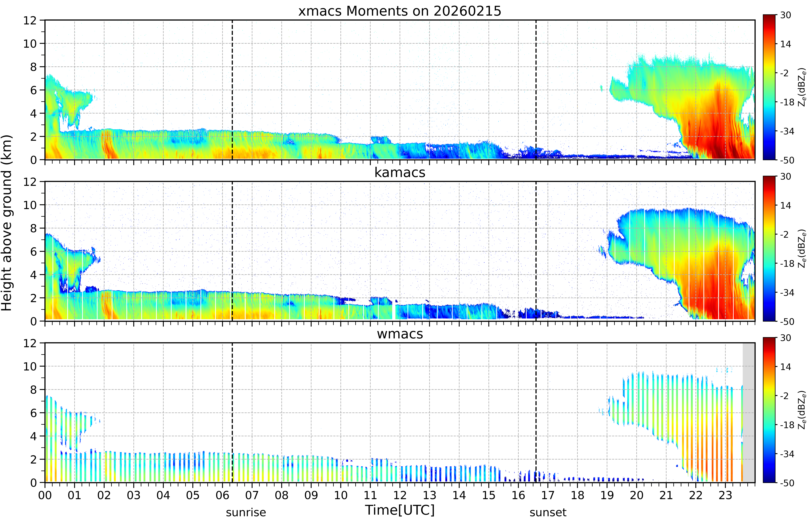Viewport: 812px width, 524px height.
Task: Click the 'Height above ground (km)' axis label
Action: [7, 223]
